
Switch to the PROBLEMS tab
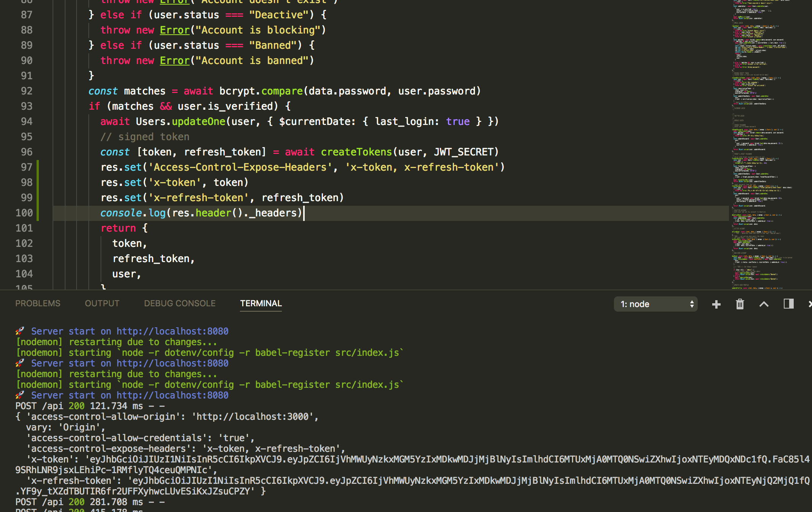(x=38, y=304)
